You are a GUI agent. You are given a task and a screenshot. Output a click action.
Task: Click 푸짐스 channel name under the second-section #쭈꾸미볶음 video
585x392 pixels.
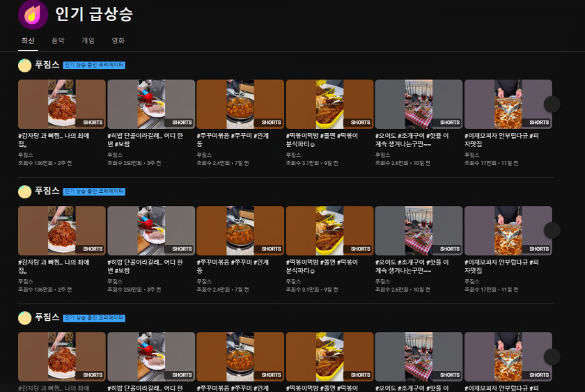click(x=203, y=281)
